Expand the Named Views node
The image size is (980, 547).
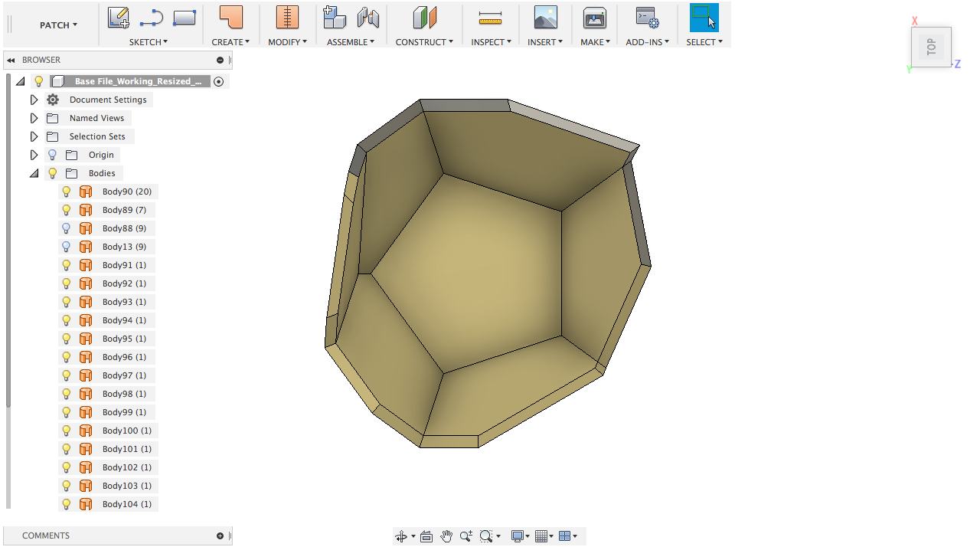(34, 118)
